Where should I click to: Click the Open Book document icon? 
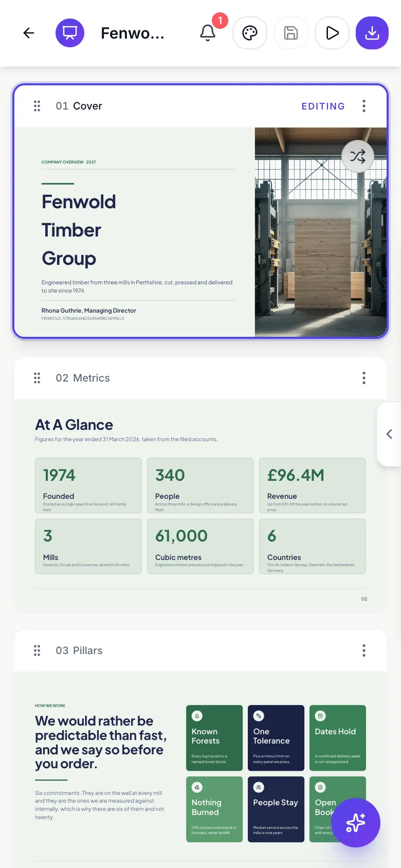pos(320,787)
